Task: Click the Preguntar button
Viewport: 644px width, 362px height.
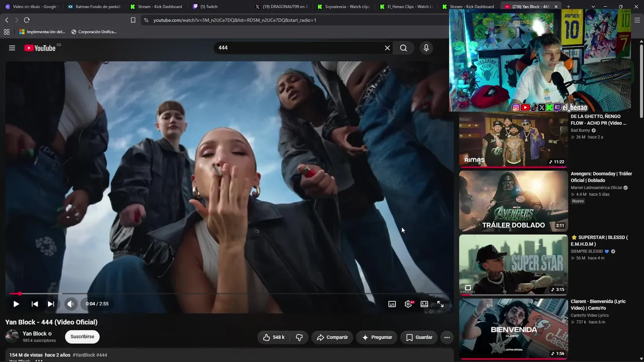Action: tap(377, 337)
